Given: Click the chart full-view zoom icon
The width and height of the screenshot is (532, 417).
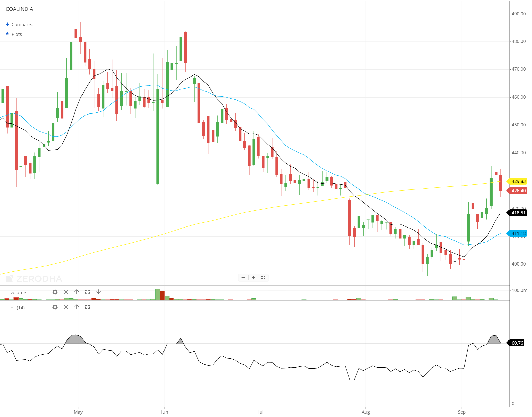Looking at the screenshot, I should click(x=263, y=278).
